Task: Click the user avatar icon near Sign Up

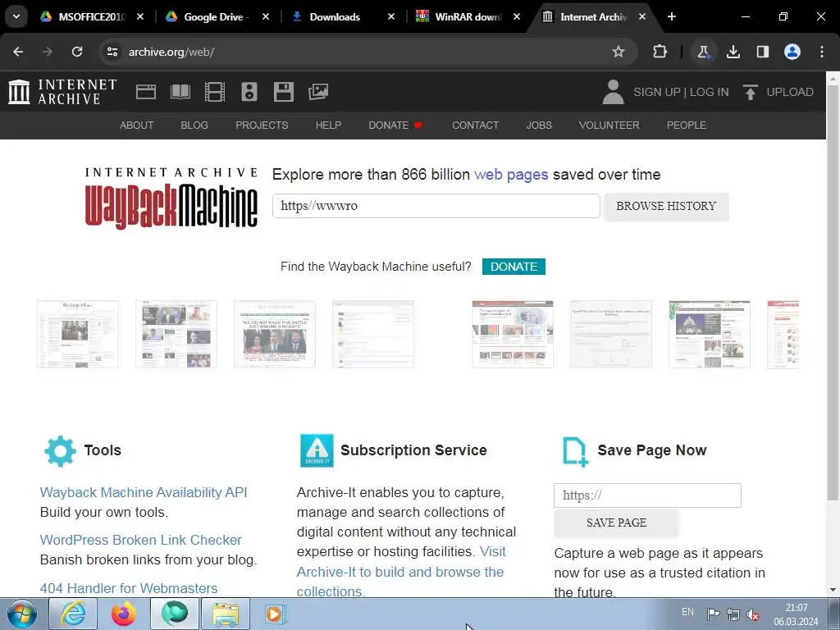Action: pyautogui.click(x=613, y=92)
